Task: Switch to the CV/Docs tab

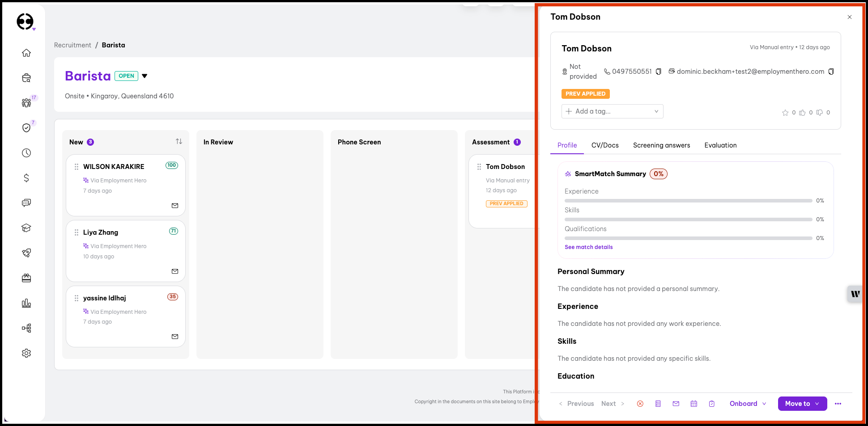Action: point(604,145)
